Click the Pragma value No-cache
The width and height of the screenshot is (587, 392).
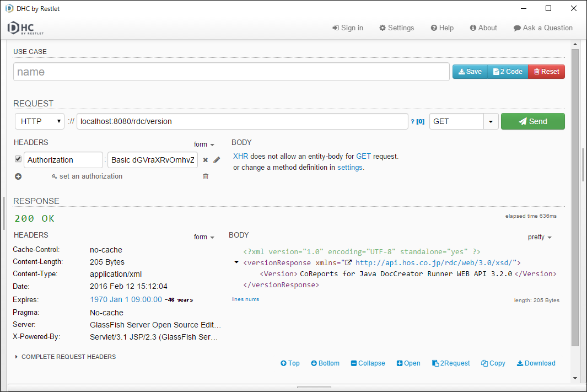(x=107, y=313)
